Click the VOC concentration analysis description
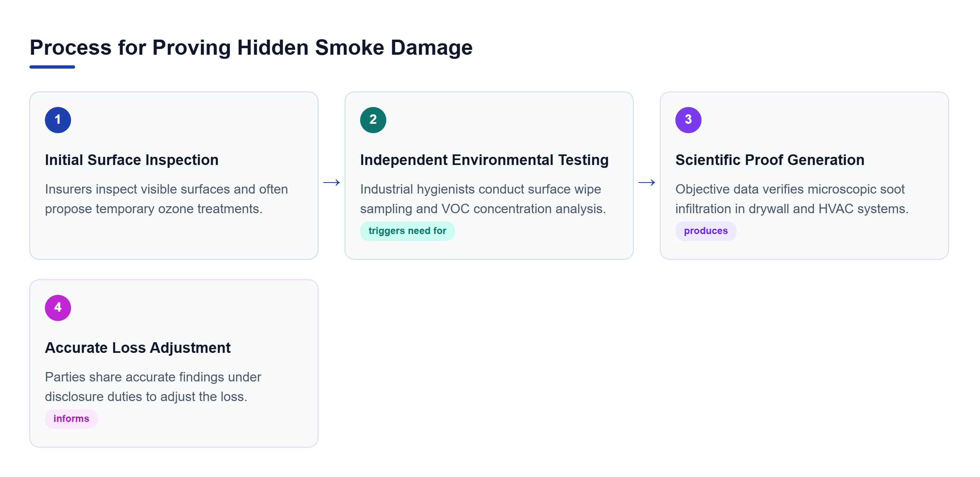Viewport: 980px width, 477px height. click(483, 199)
